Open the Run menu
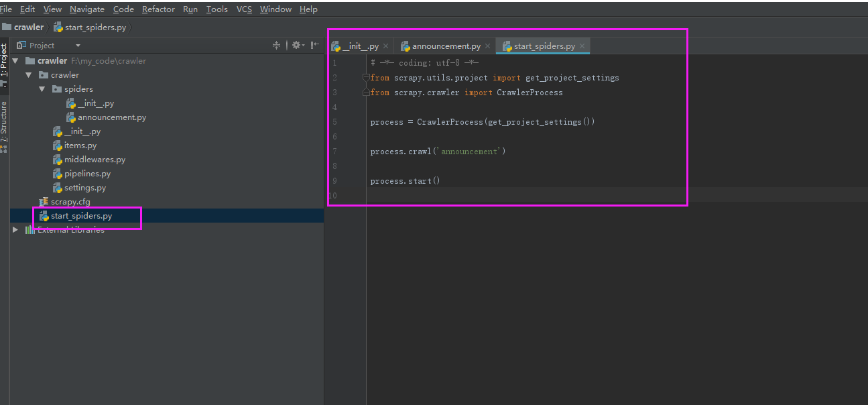 click(x=190, y=9)
